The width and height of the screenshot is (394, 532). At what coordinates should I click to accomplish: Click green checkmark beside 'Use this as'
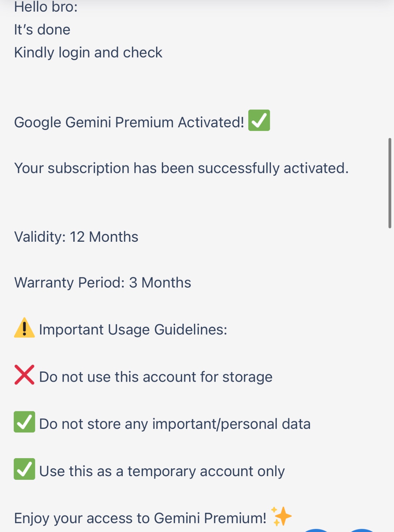click(24, 469)
